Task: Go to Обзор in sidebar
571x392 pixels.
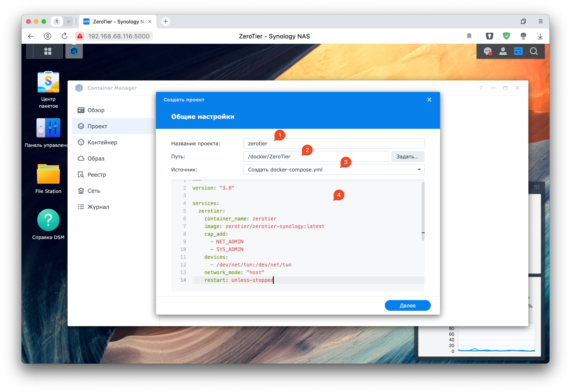Action: (x=114, y=110)
